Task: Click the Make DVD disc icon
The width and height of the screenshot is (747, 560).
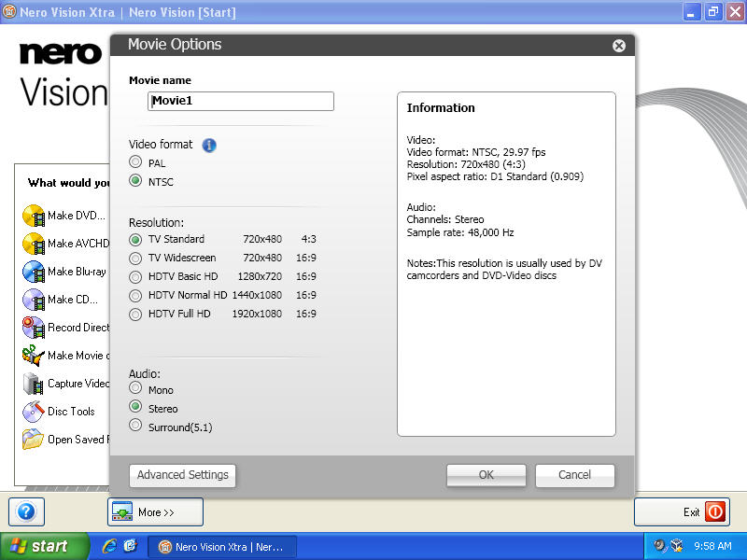Action: coord(34,216)
